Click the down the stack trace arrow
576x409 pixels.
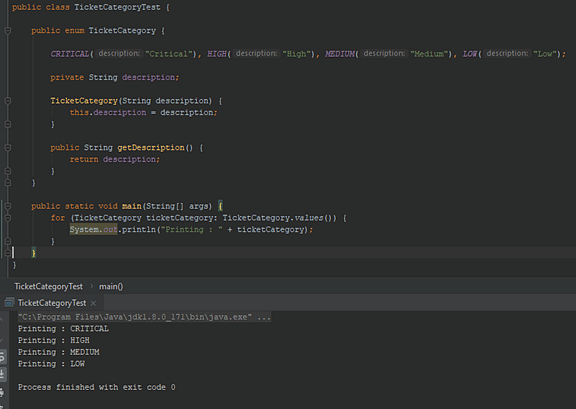coord(1,340)
